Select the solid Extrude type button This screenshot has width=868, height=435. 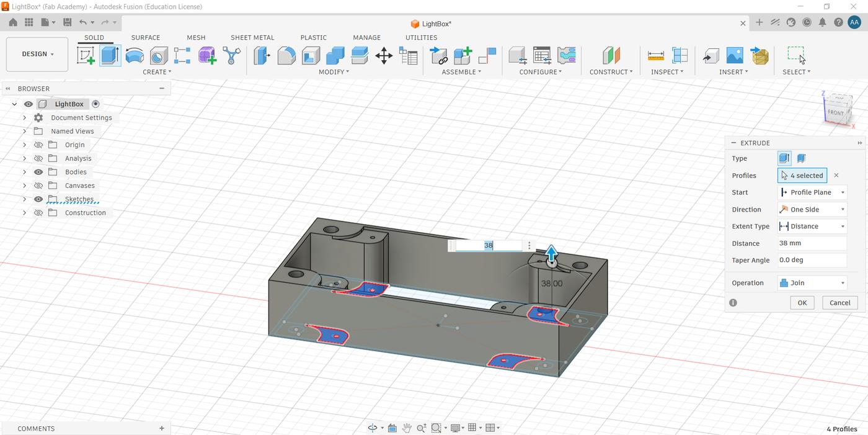pos(784,158)
